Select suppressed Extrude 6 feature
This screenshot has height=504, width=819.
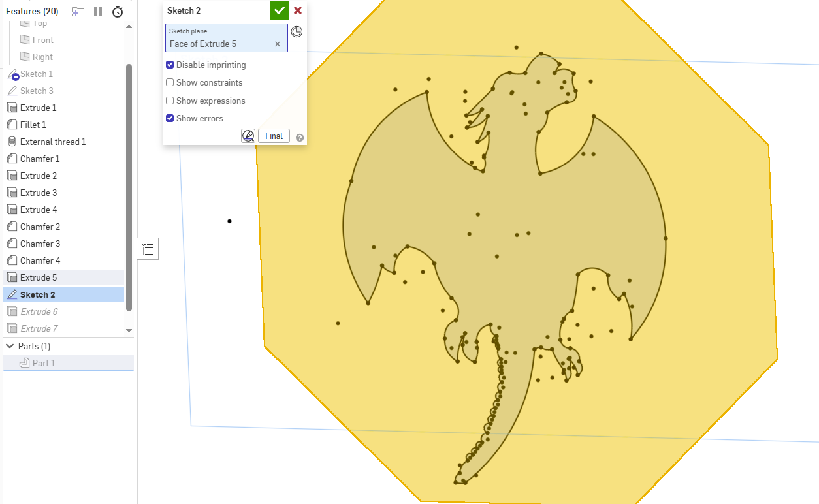click(39, 311)
